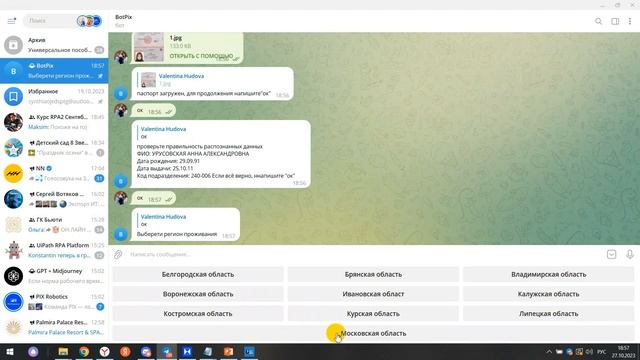Open the UiPath RPA Platform group

coord(54,250)
